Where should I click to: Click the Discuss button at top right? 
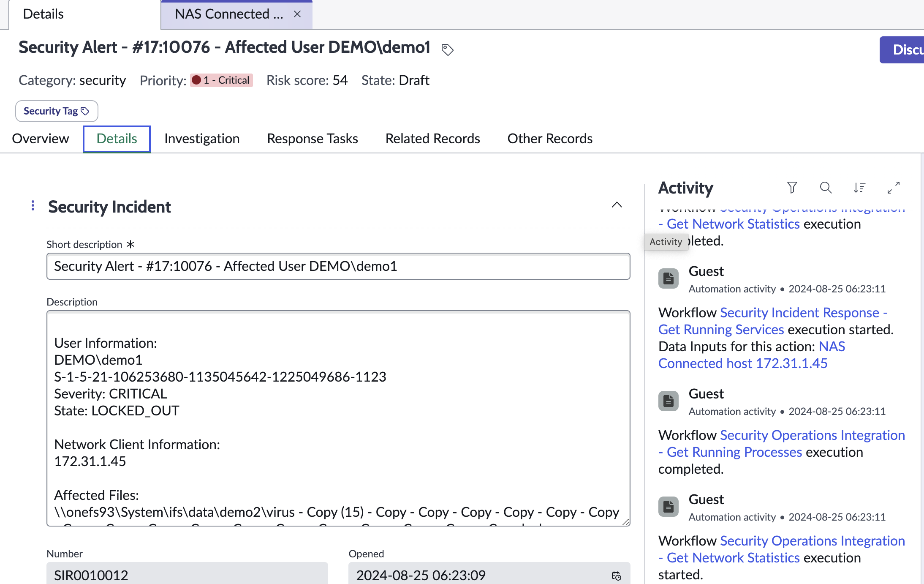pos(909,49)
